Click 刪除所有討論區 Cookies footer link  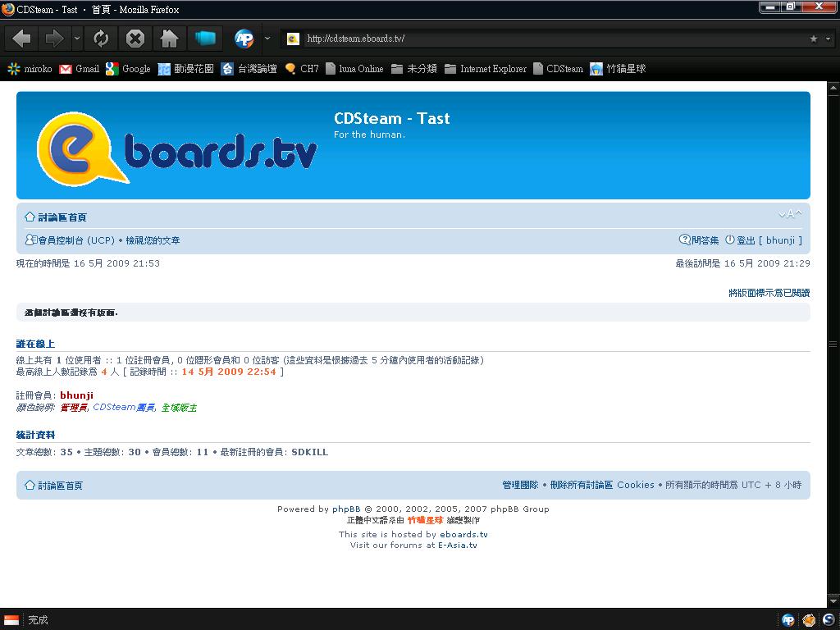coord(602,485)
